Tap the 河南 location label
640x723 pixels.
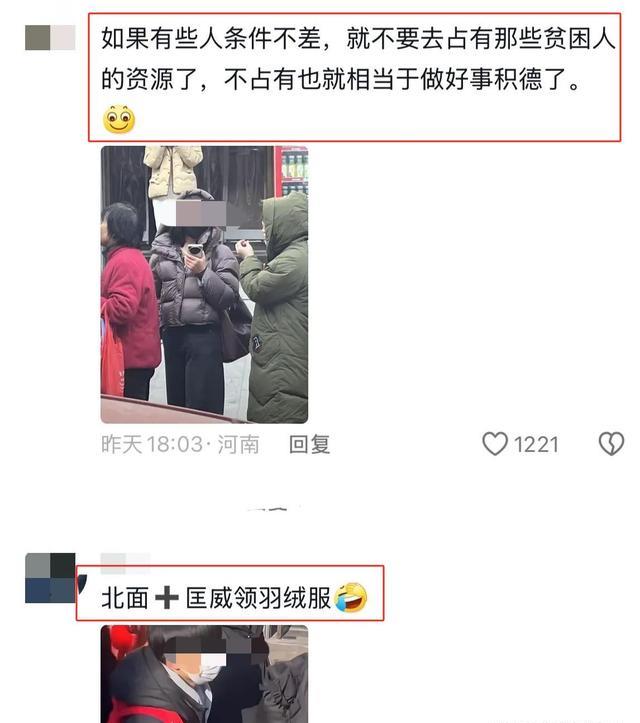point(238,444)
